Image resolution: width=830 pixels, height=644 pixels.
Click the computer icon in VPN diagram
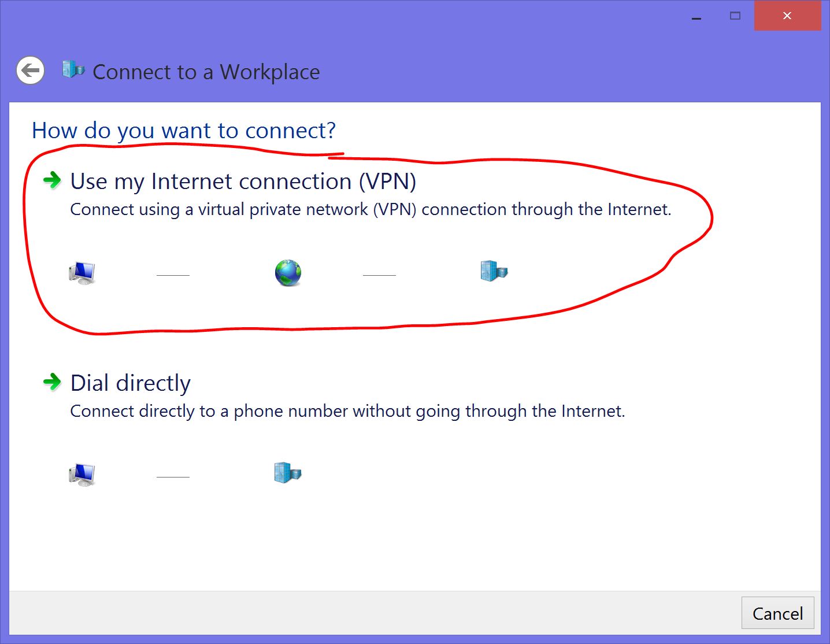click(81, 273)
